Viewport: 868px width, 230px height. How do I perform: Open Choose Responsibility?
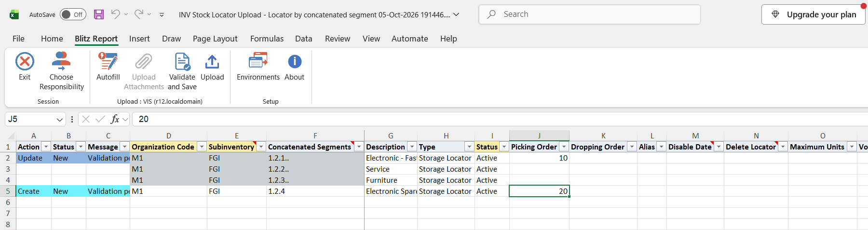61,71
